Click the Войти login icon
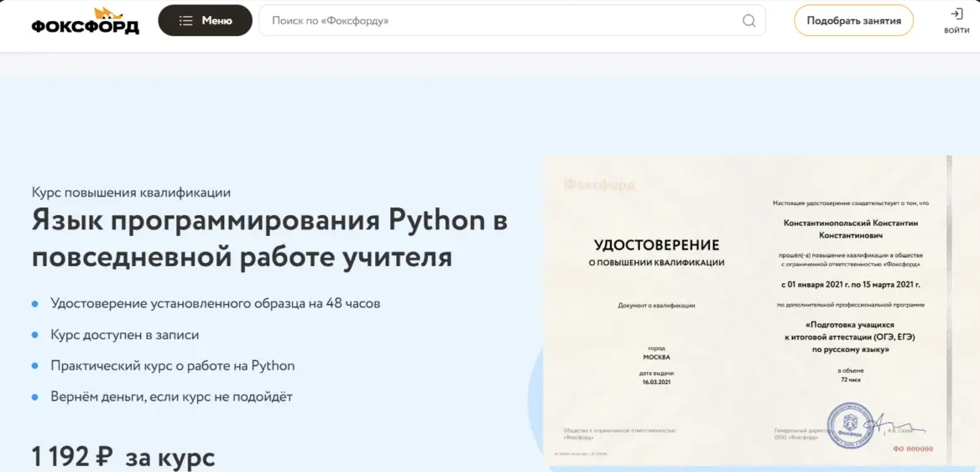Screen dimensions: 980x472 (957, 21)
